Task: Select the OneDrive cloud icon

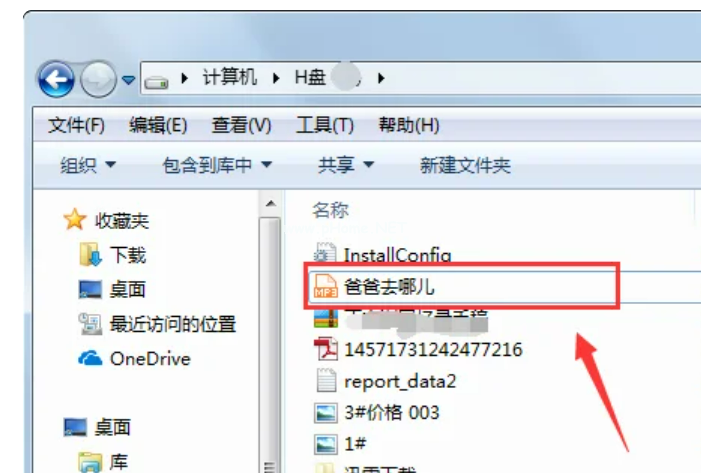Action: [x=90, y=358]
